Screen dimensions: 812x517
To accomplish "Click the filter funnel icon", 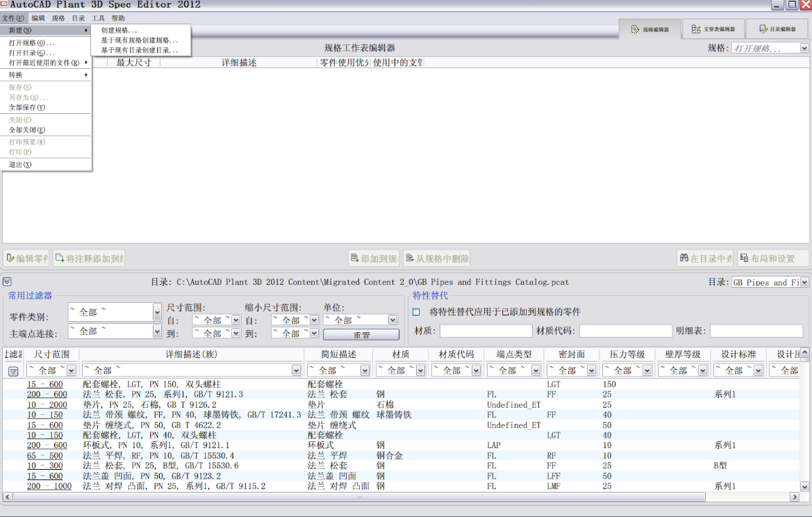I will point(13,371).
